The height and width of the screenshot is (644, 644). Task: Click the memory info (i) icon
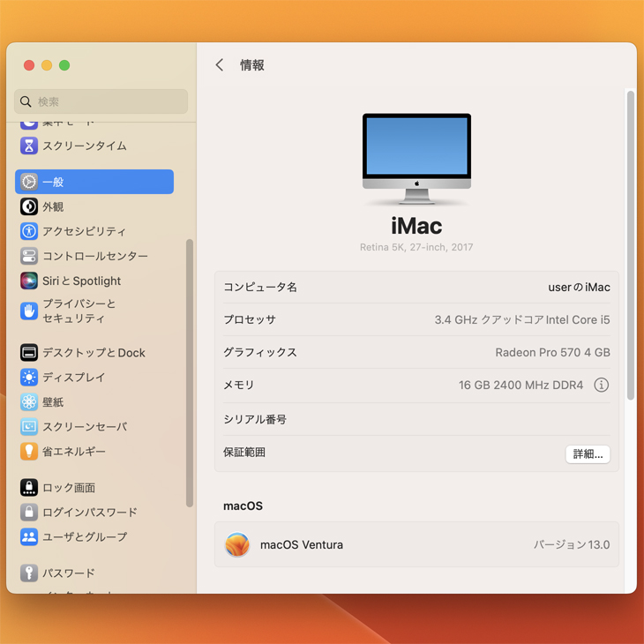(602, 385)
